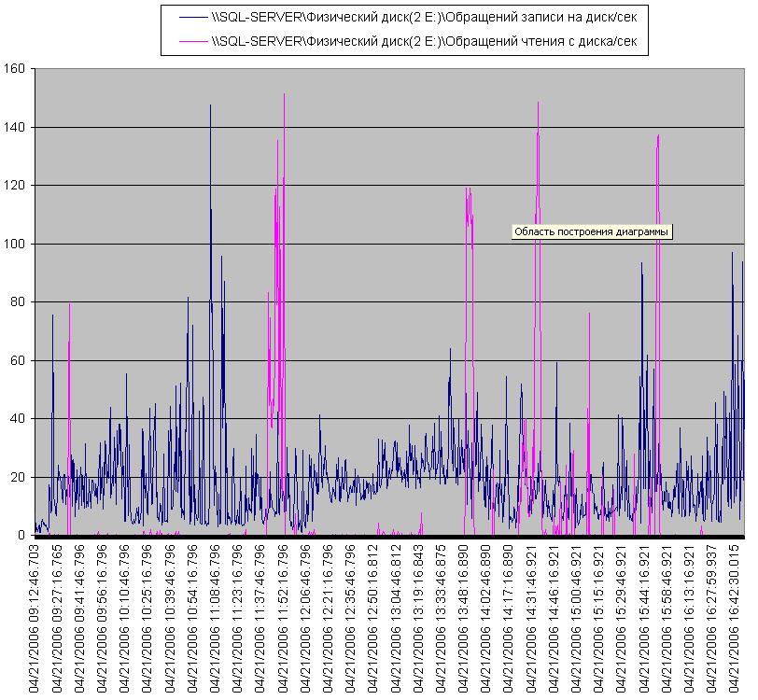Click the 14:31:46.921 timestamp on the x-axis
758x700 pixels.
533,618
